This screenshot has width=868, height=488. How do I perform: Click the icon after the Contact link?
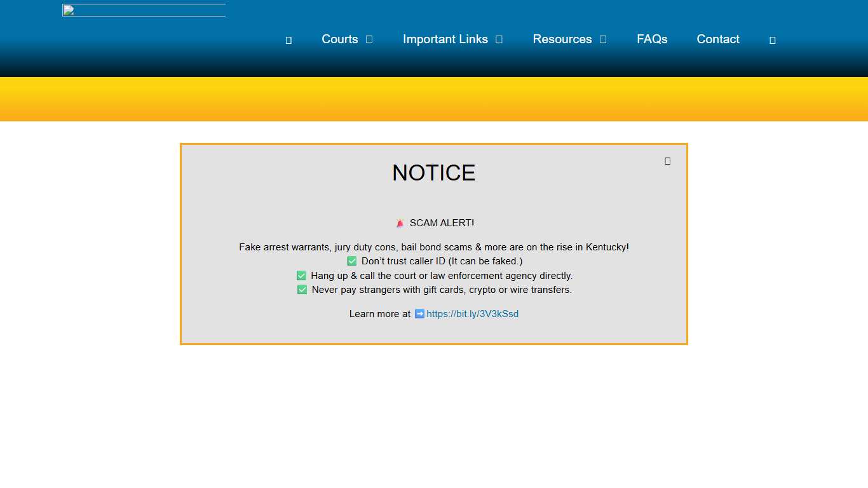point(773,40)
